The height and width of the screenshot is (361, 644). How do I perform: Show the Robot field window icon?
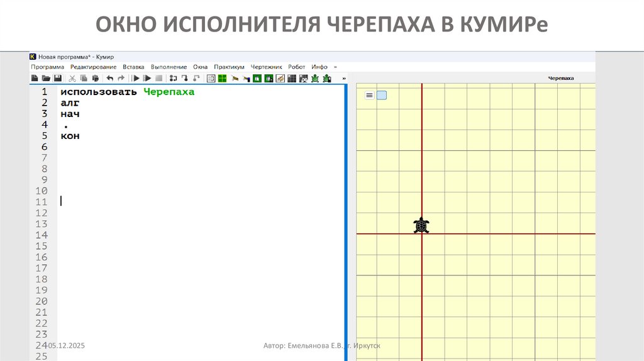[292, 78]
